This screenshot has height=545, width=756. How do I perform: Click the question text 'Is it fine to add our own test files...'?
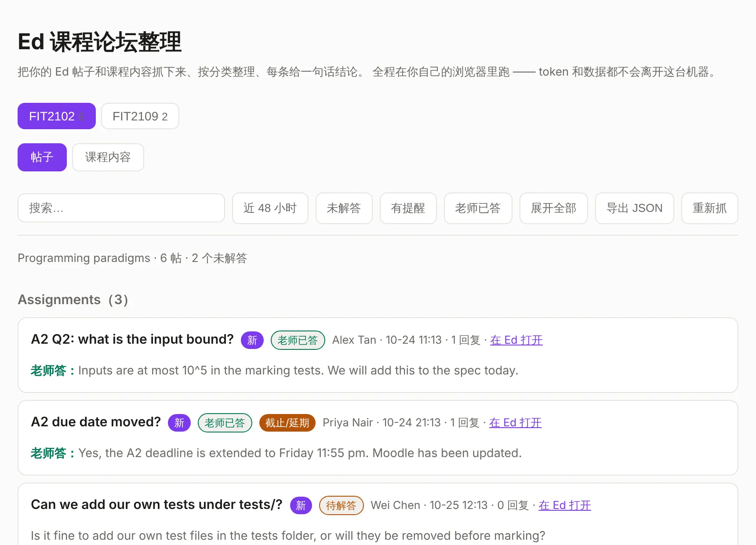pyautogui.click(x=288, y=536)
